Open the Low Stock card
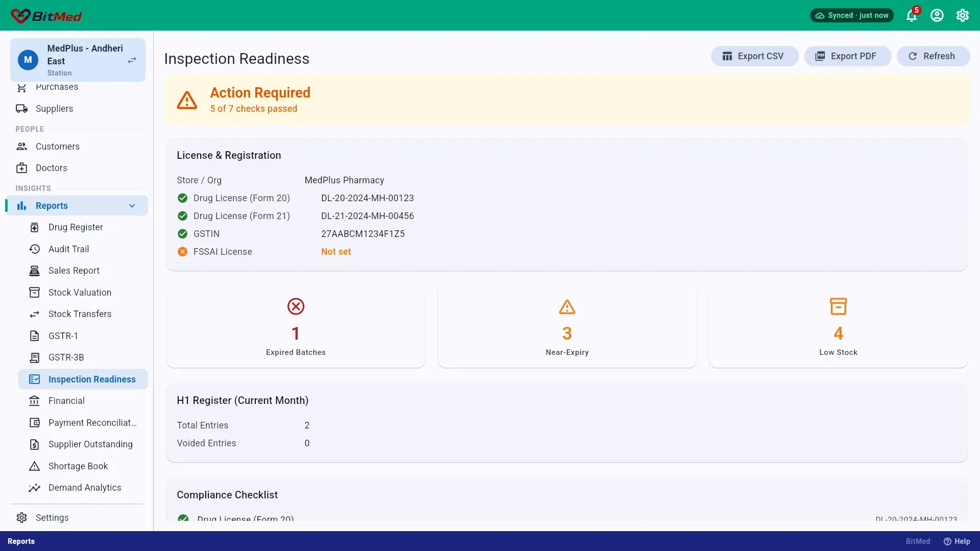 (x=838, y=328)
